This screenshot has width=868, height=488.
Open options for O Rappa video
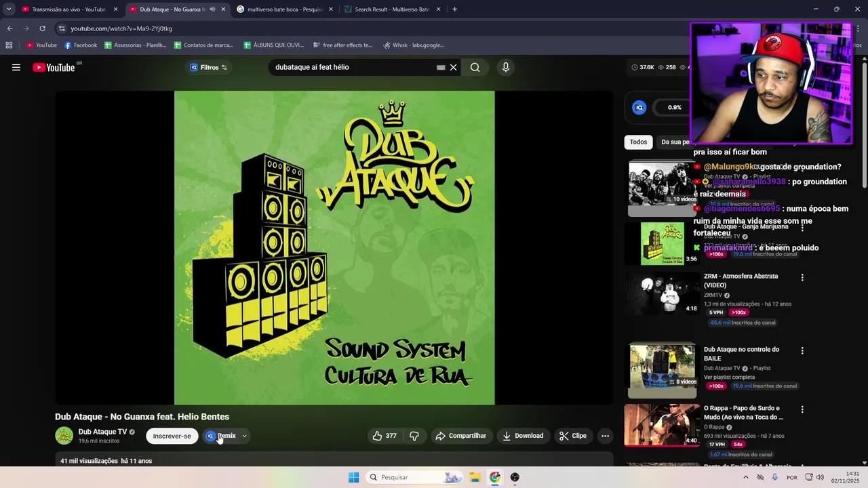pyautogui.click(x=802, y=409)
